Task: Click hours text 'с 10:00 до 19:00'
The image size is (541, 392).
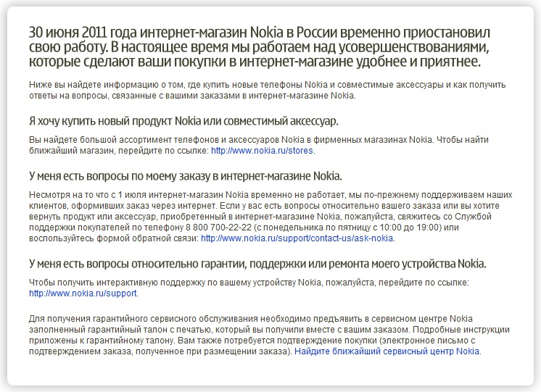Action: coord(406,228)
